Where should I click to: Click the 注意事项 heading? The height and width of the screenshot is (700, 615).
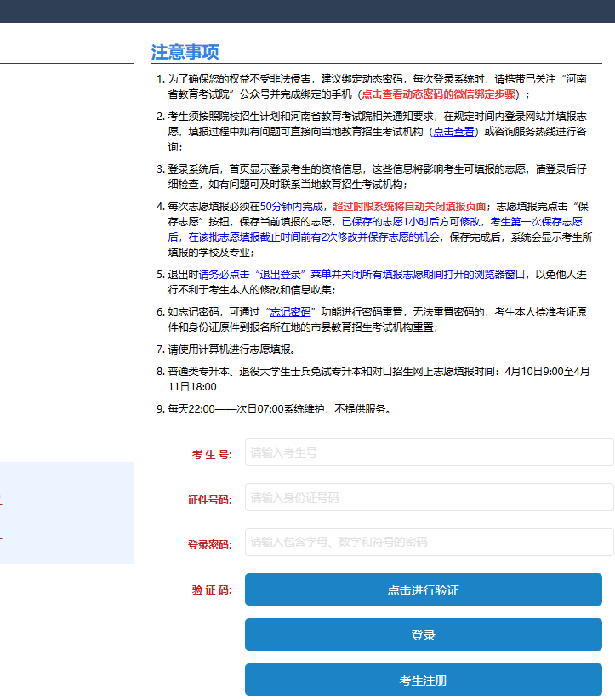click(185, 52)
